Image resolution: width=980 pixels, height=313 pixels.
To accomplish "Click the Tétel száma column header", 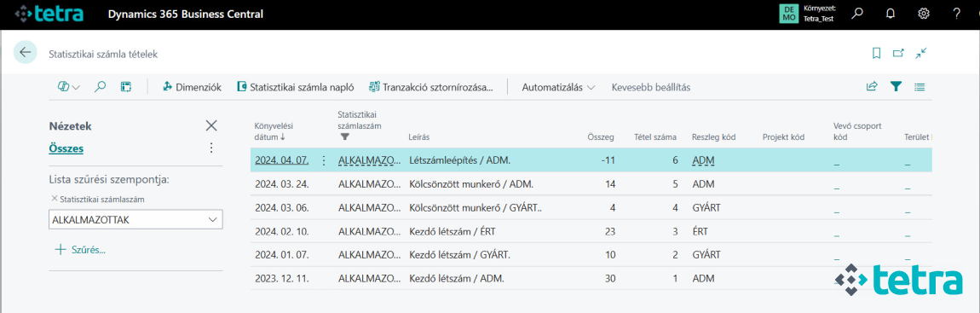I will pos(655,137).
